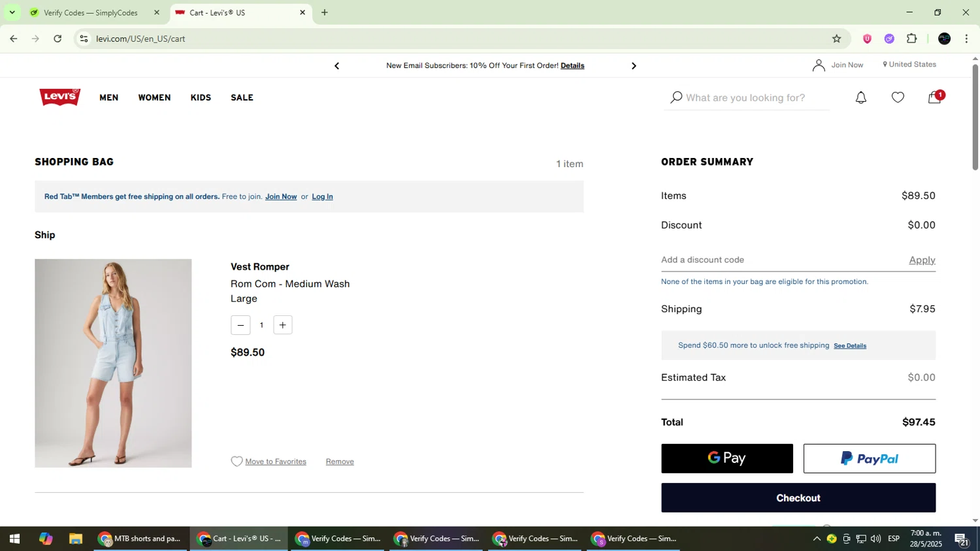Open the shopping bag icon
The height and width of the screenshot is (551, 980).
935,97
